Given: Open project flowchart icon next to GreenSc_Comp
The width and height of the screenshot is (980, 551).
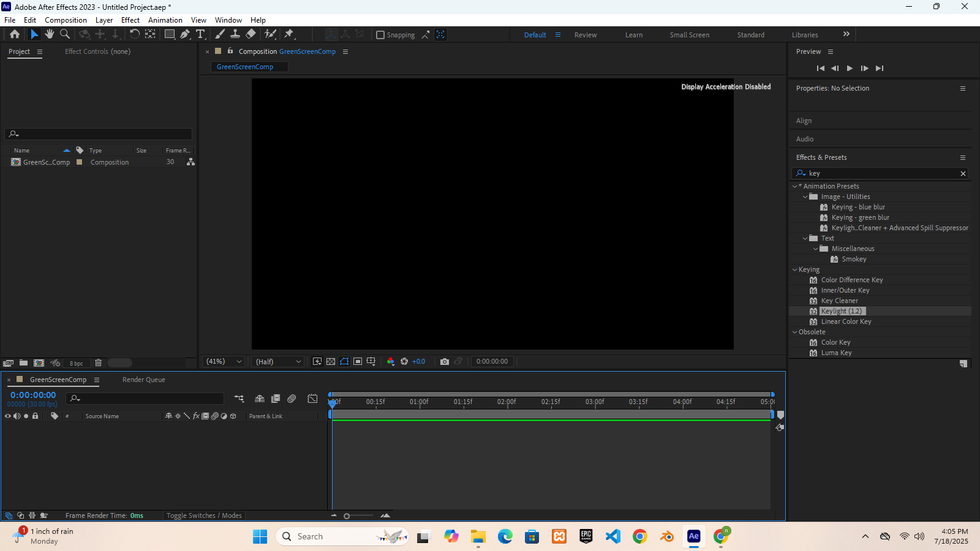Looking at the screenshot, I should (x=190, y=162).
